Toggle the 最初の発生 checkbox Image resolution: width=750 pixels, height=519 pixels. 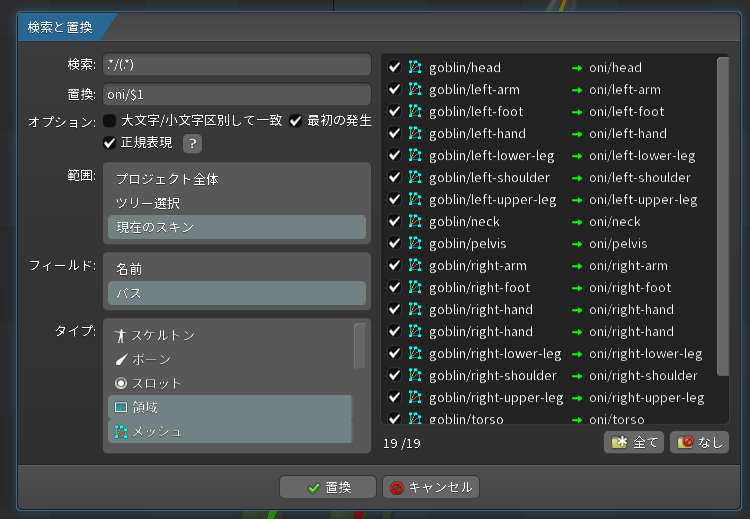pyautogui.click(x=296, y=121)
